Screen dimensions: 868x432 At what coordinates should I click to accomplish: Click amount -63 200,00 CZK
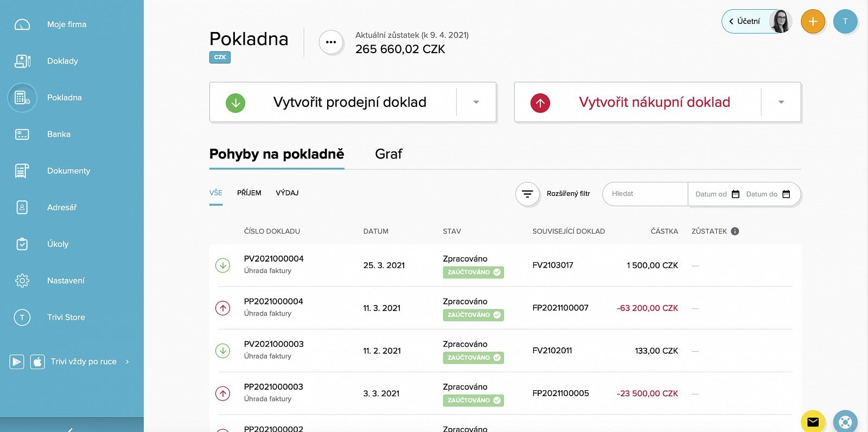[x=647, y=308]
